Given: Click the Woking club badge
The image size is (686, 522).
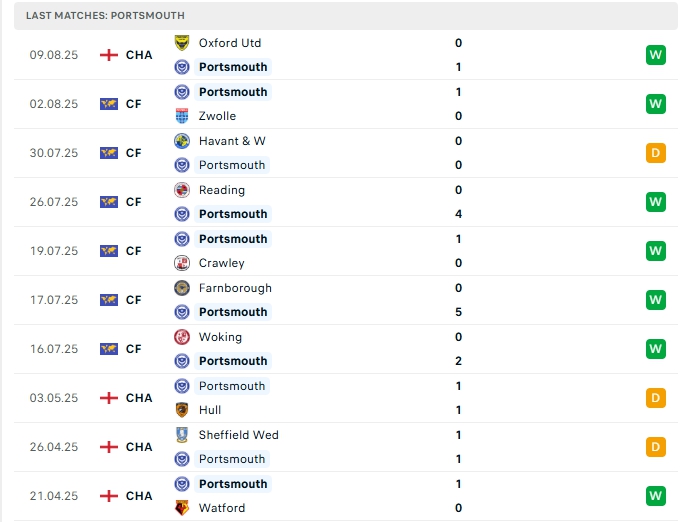Looking at the screenshot, I should 182,337.
